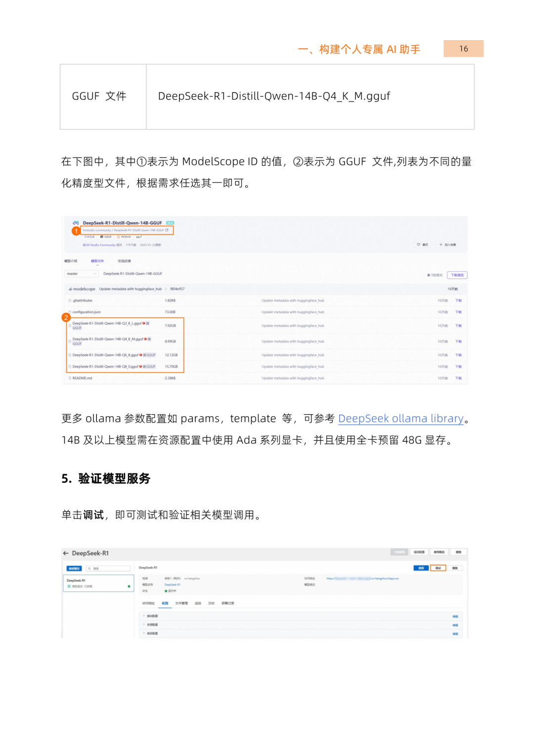
Task: Click the back arrow beside DeepSeek-R1
Action: pos(66,553)
